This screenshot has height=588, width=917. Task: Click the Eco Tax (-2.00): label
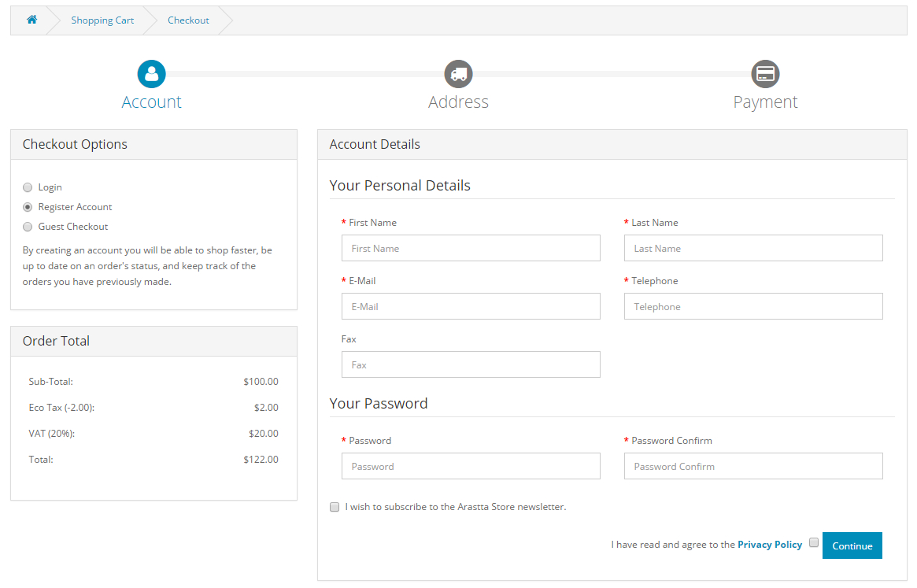[x=61, y=407]
